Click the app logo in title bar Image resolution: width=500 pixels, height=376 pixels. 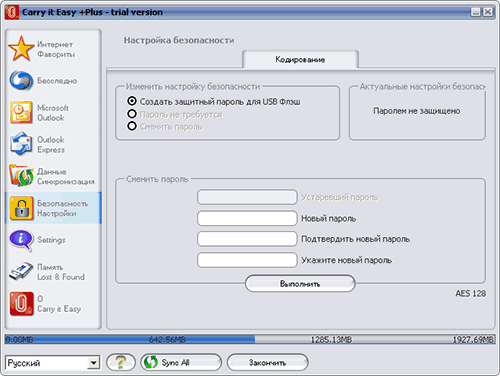click(x=12, y=12)
